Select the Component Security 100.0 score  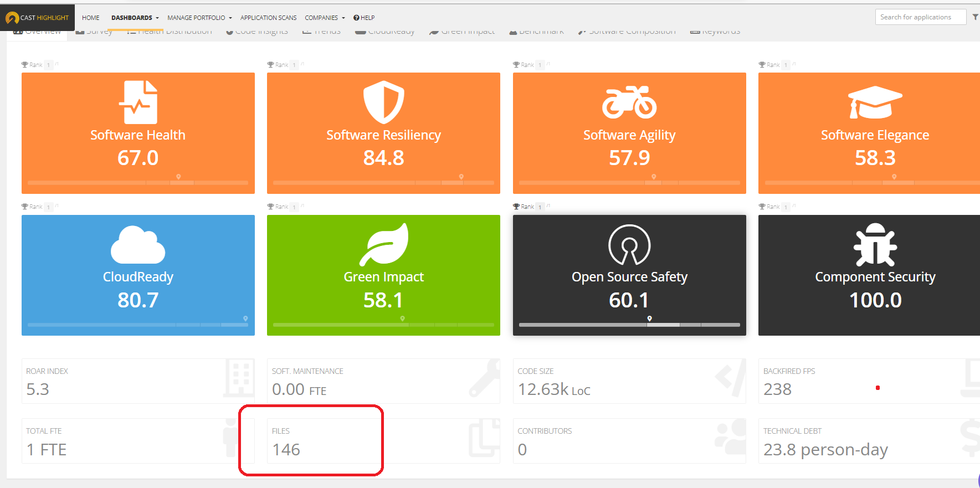pos(875,300)
